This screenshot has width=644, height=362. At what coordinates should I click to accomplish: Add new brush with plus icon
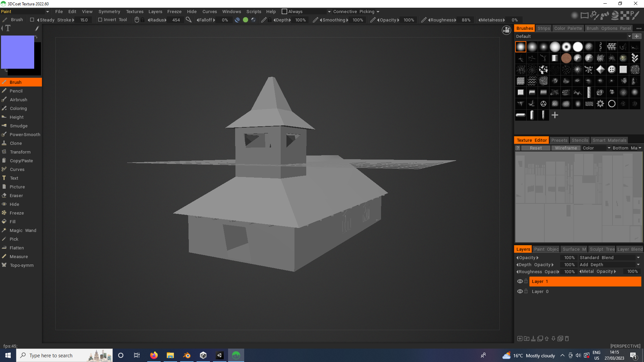(x=555, y=115)
